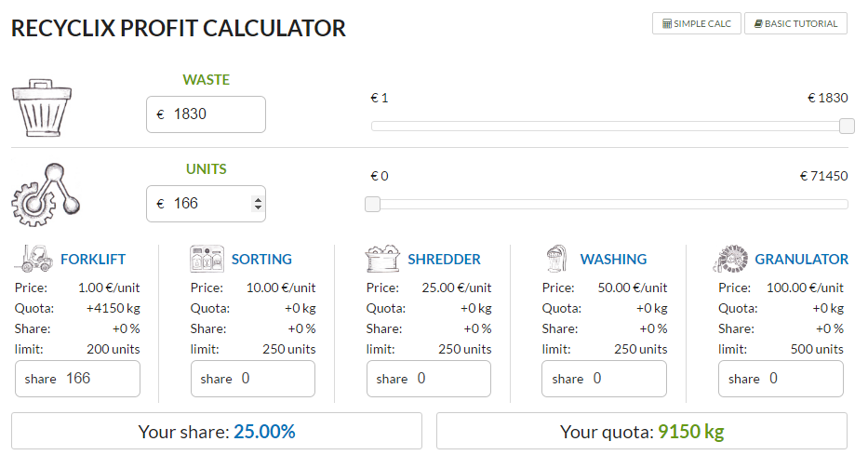Viewport: 868px width, 455px height.
Task: Focus the Waste euro amount field
Action: click(216, 114)
